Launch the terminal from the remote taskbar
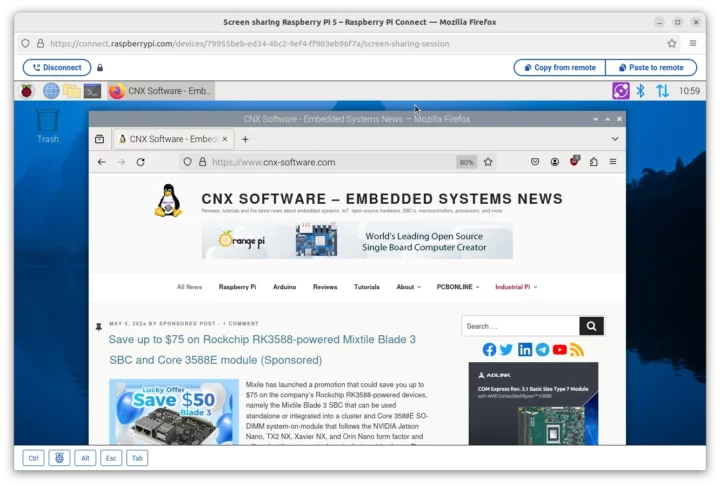Image resolution: width=720 pixels, height=486 pixels. [92, 91]
